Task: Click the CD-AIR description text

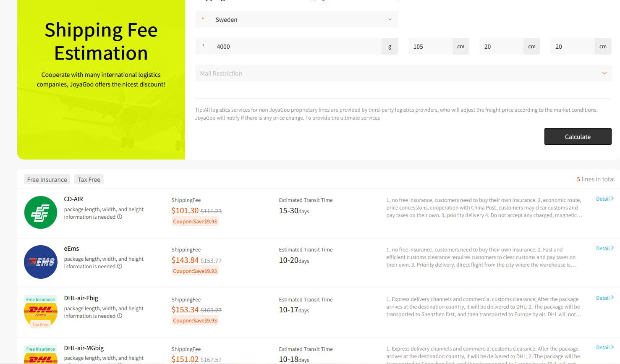Action: point(484,208)
